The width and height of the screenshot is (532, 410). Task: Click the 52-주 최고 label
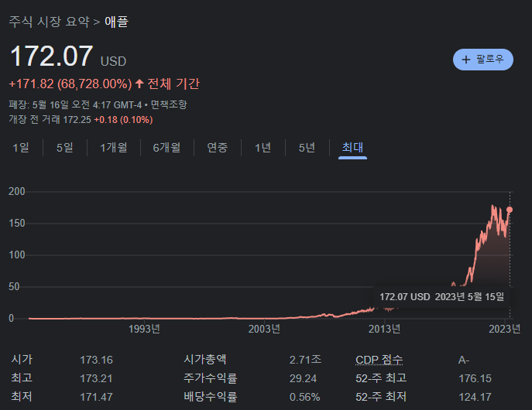(381, 378)
